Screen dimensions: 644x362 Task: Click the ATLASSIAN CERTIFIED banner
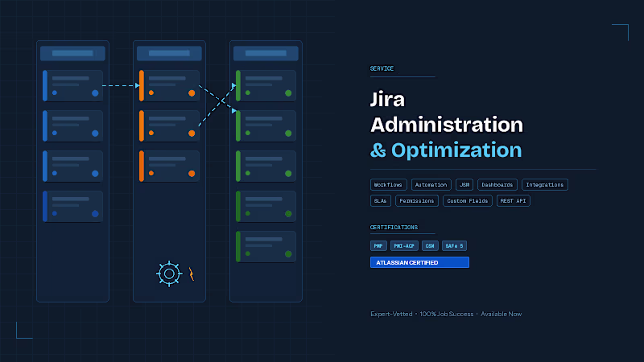419,262
